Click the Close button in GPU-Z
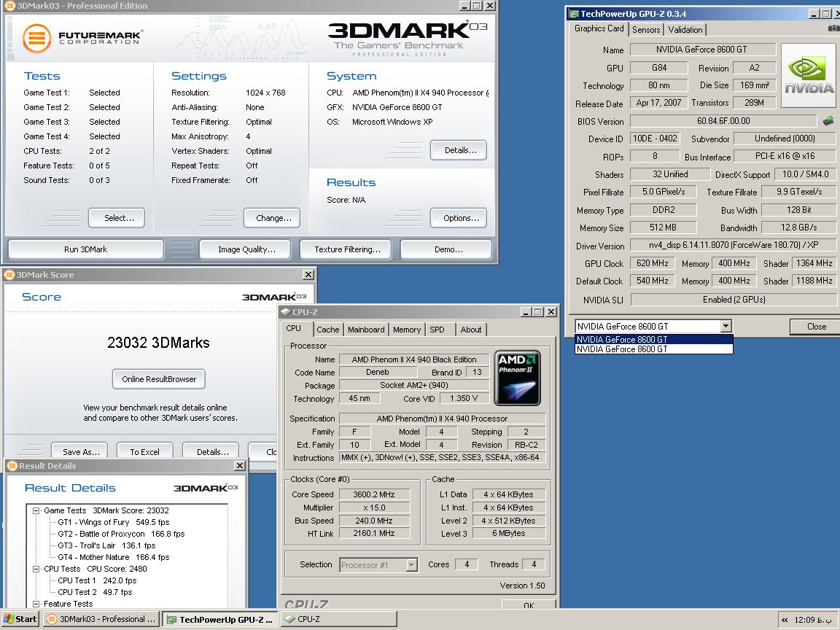Screen dimensions: 840x630 click(x=814, y=327)
